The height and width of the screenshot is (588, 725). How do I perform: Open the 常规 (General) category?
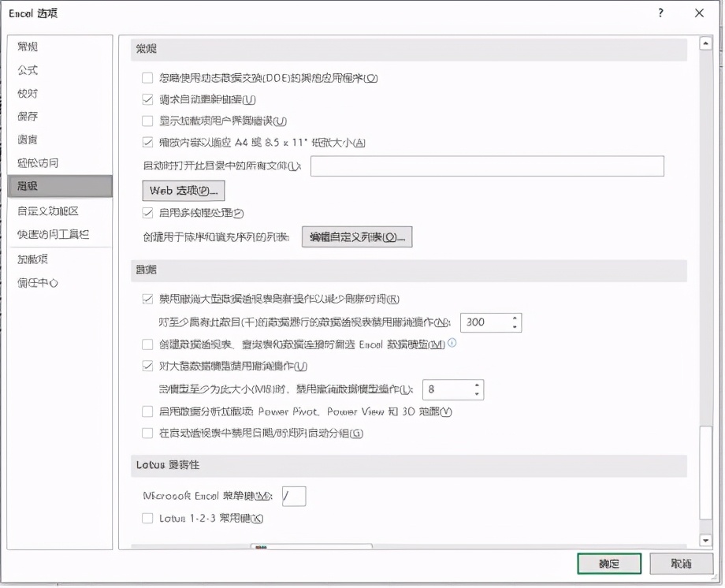coord(28,47)
